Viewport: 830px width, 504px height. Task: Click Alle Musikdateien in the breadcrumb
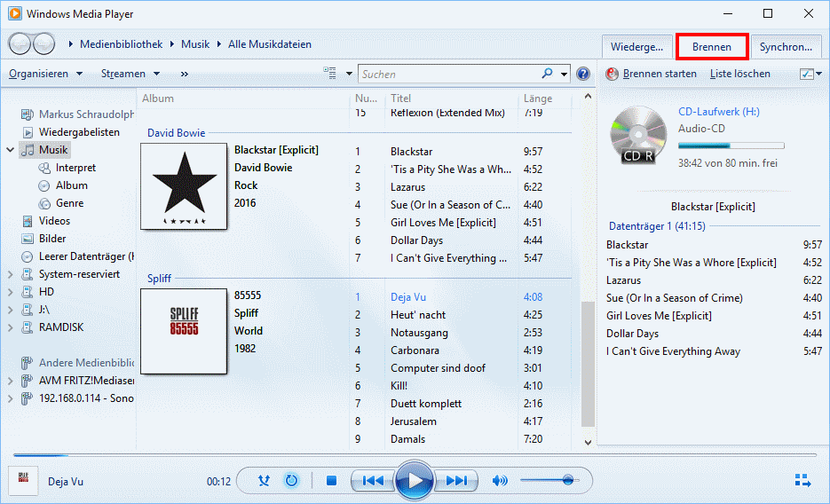(270, 44)
